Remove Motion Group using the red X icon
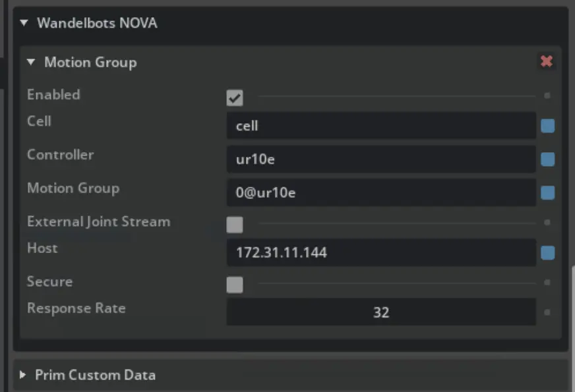The image size is (575, 392). (x=546, y=61)
